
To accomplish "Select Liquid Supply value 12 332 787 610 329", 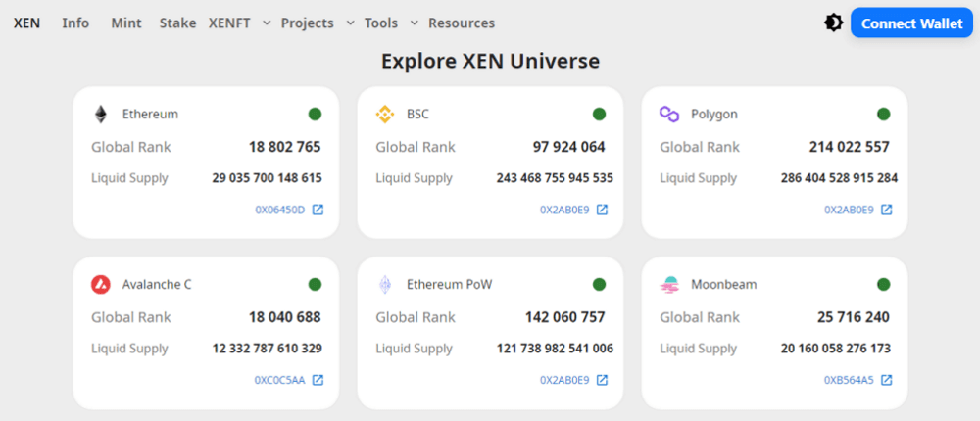I will 267,348.
